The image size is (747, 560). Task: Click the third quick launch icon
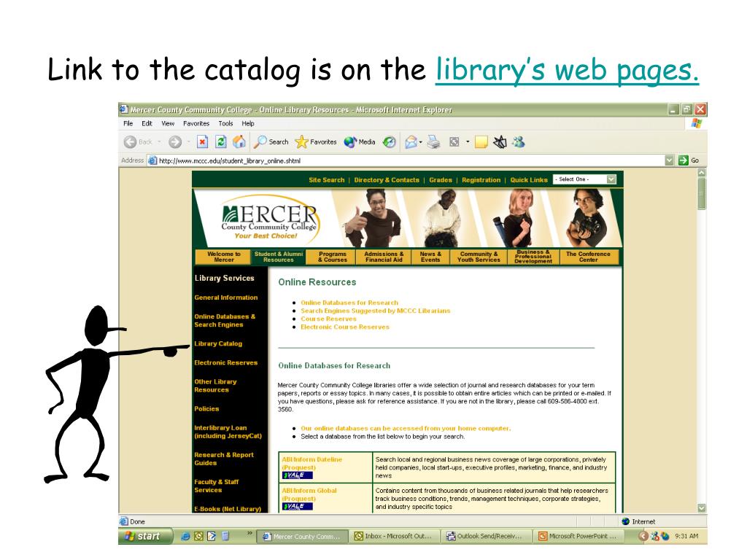tap(212, 536)
